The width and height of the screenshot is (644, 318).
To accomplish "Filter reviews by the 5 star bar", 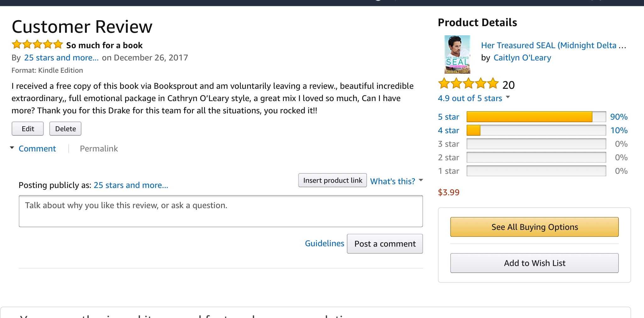I will click(x=536, y=117).
